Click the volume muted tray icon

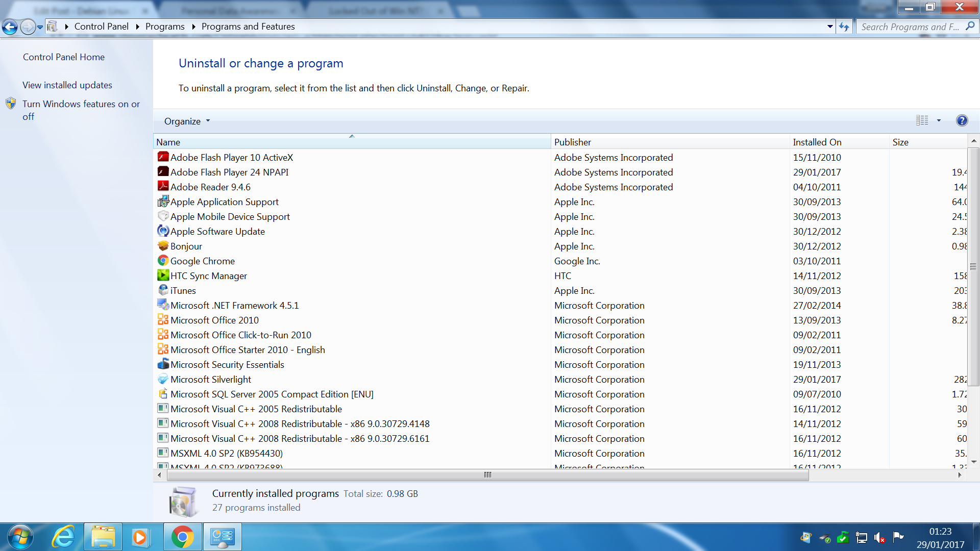[879, 537]
